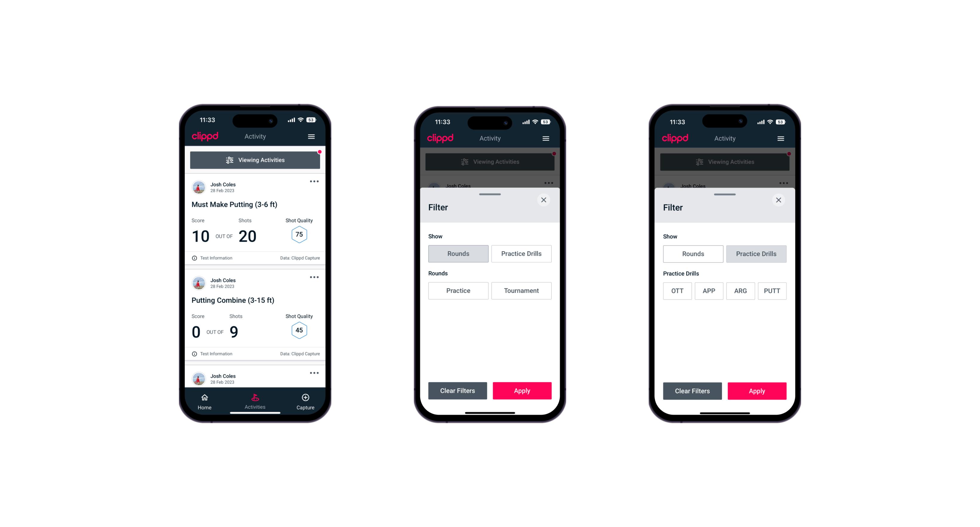980x527 pixels.
Task: Toggle the Rounds filter button
Action: click(459, 254)
